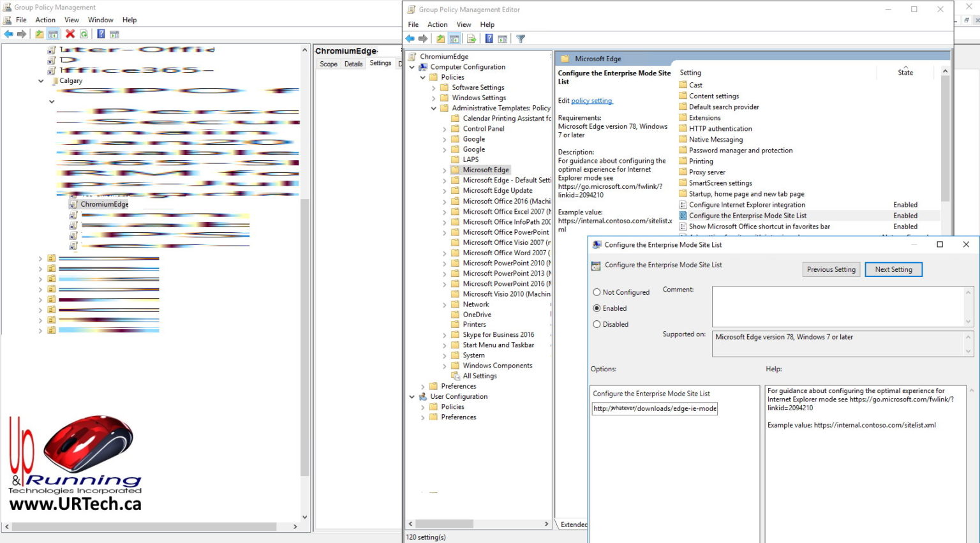Image resolution: width=980 pixels, height=543 pixels.
Task: Click the Forward arrow in Group Policy Management toolbar
Action: coord(22,34)
